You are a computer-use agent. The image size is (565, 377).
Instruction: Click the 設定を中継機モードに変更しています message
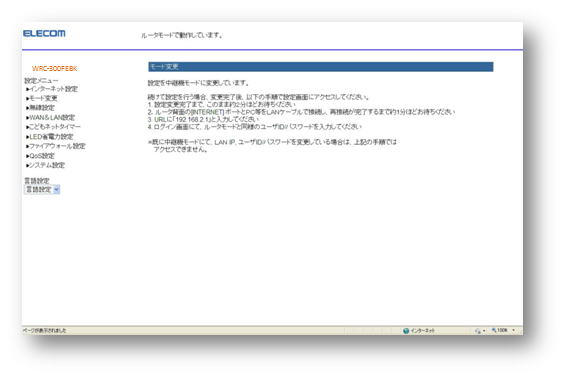(198, 83)
